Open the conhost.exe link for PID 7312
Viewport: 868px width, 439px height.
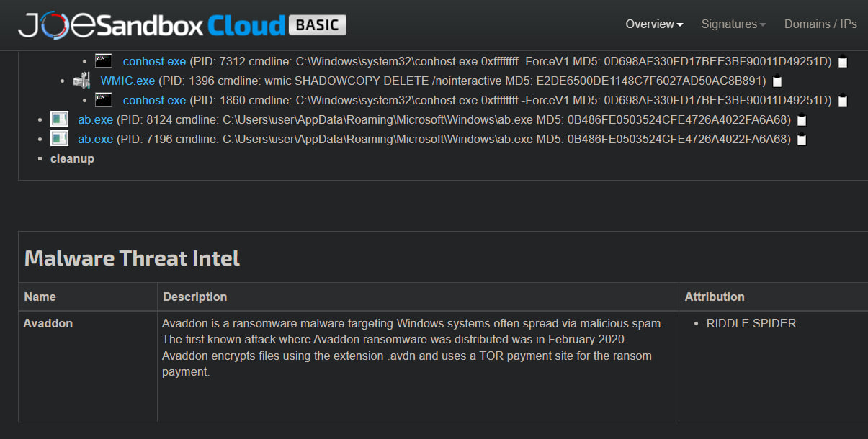click(x=154, y=61)
